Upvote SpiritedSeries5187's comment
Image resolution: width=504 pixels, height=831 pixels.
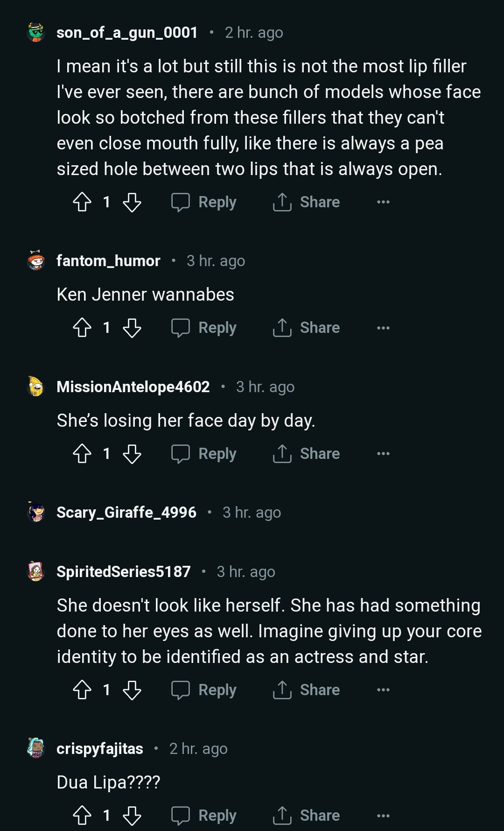point(82,690)
